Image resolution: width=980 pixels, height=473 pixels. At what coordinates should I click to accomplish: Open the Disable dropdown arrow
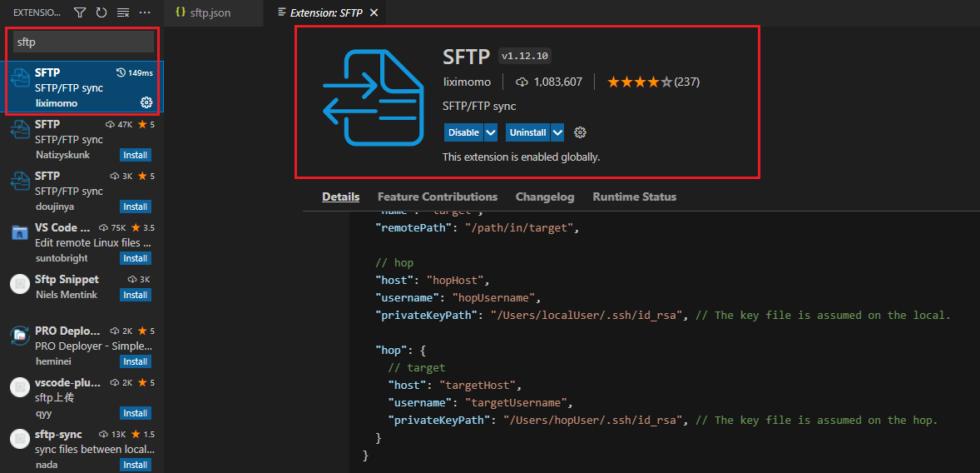(492, 132)
